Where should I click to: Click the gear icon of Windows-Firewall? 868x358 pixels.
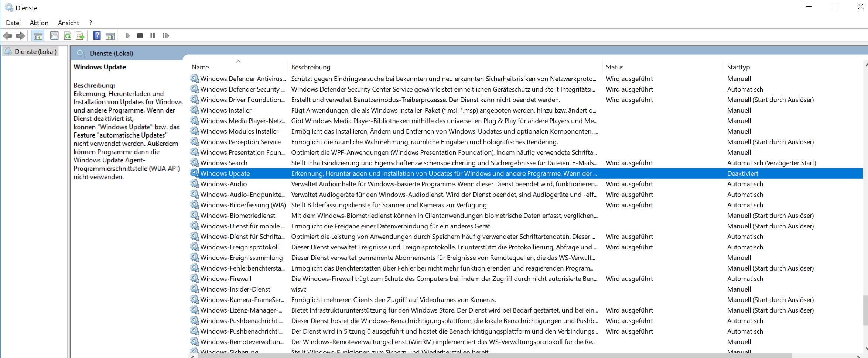click(195, 279)
